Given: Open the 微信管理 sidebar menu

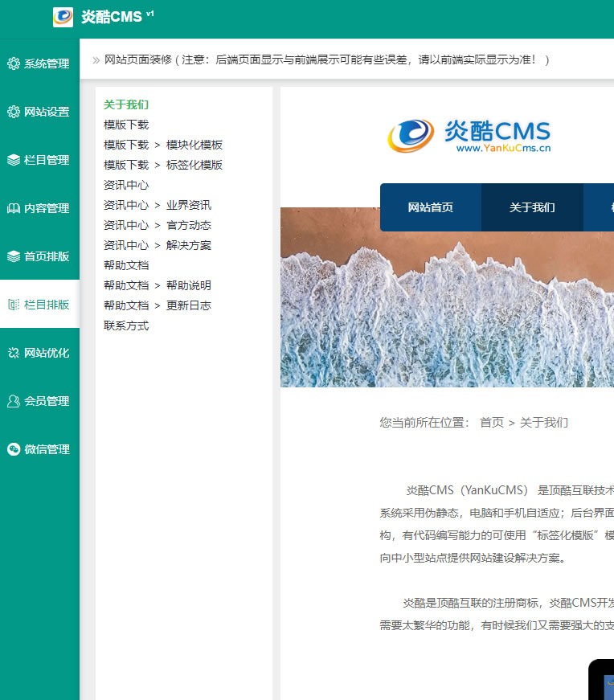Looking at the screenshot, I should pyautogui.click(x=39, y=449).
